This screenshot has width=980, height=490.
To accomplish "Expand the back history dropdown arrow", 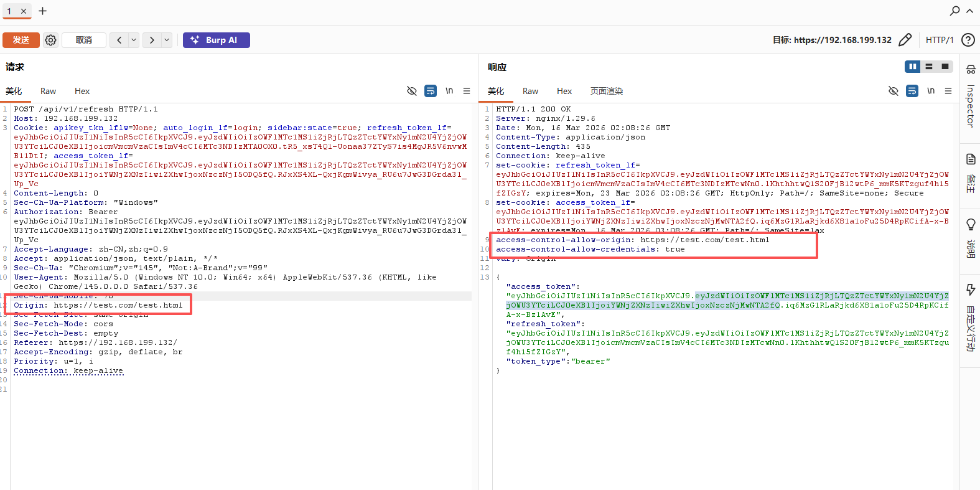I will [133, 40].
